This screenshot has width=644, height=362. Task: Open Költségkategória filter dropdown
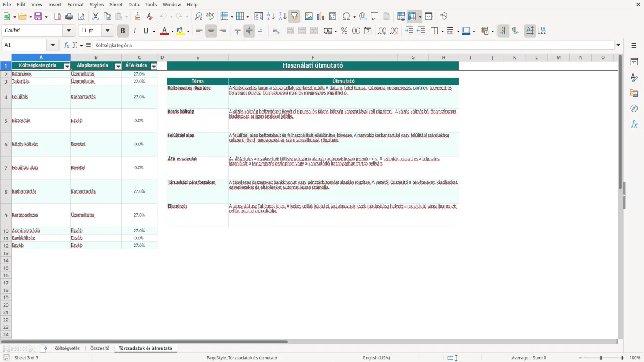coord(67,66)
